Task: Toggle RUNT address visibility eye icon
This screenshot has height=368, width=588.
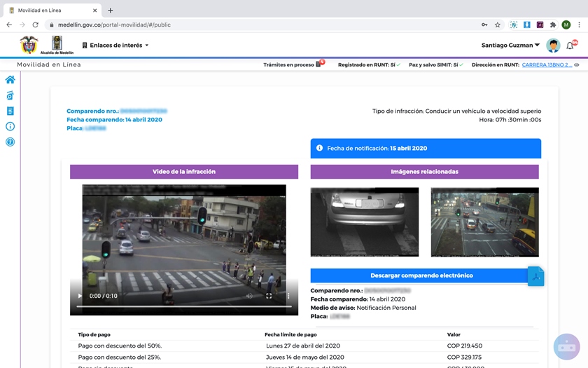Action: [x=577, y=64]
